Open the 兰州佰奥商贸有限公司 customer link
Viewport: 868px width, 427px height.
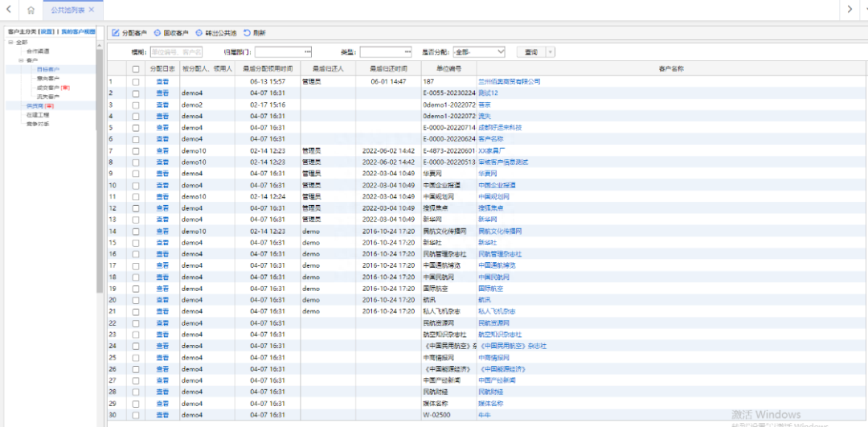point(510,81)
